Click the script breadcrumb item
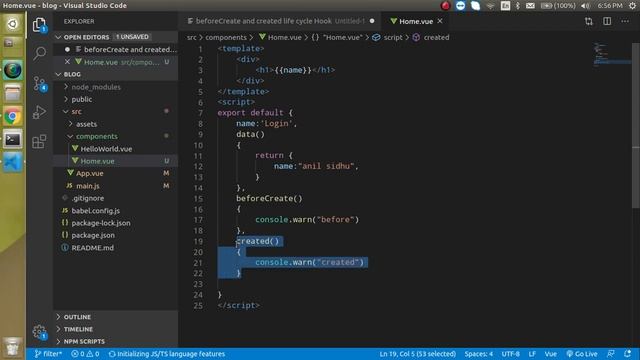The image size is (640, 360). pyautogui.click(x=393, y=37)
